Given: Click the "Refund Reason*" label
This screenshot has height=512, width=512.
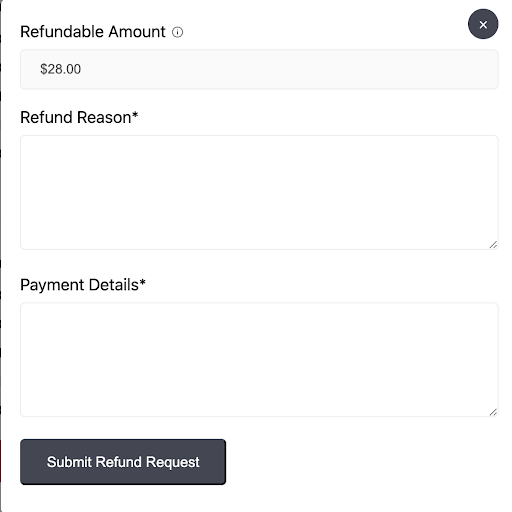Looking at the screenshot, I should (x=79, y=117).
